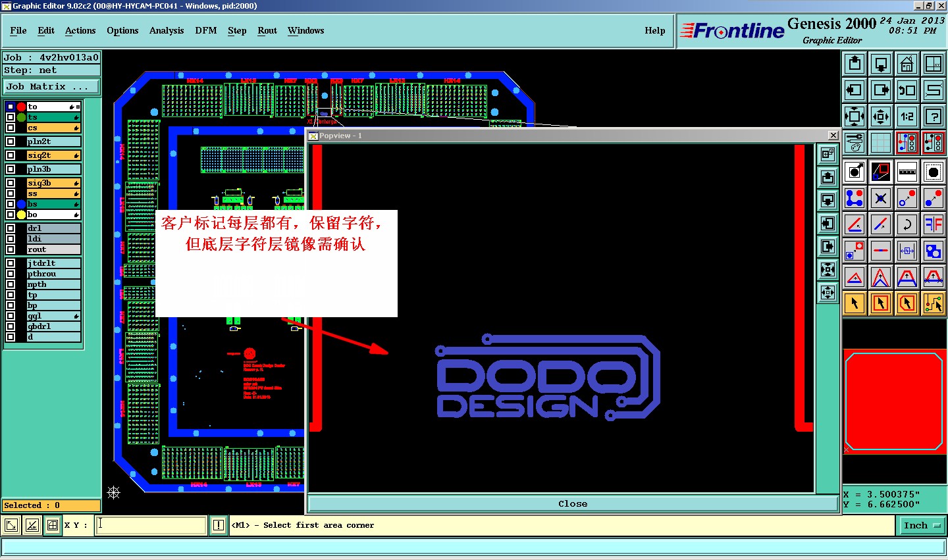Open the Inch units dropdown

click(x=922, y=525)
